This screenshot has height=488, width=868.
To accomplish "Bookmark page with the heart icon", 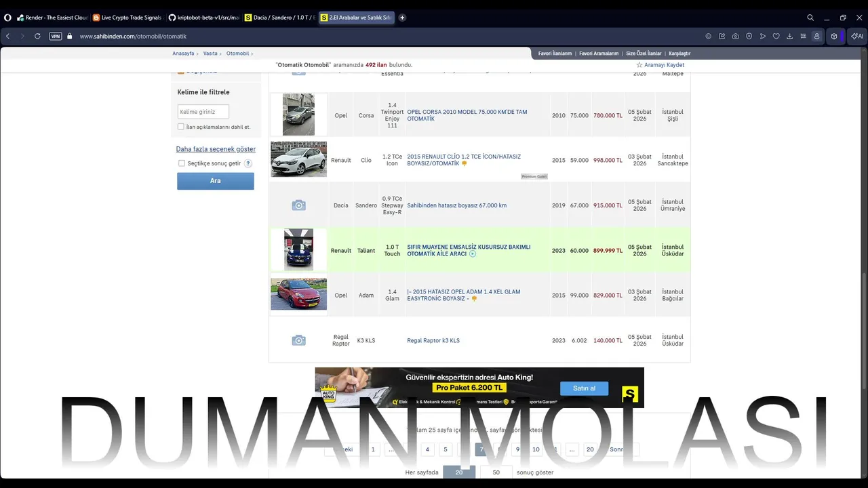I will [x=776, y=36].
